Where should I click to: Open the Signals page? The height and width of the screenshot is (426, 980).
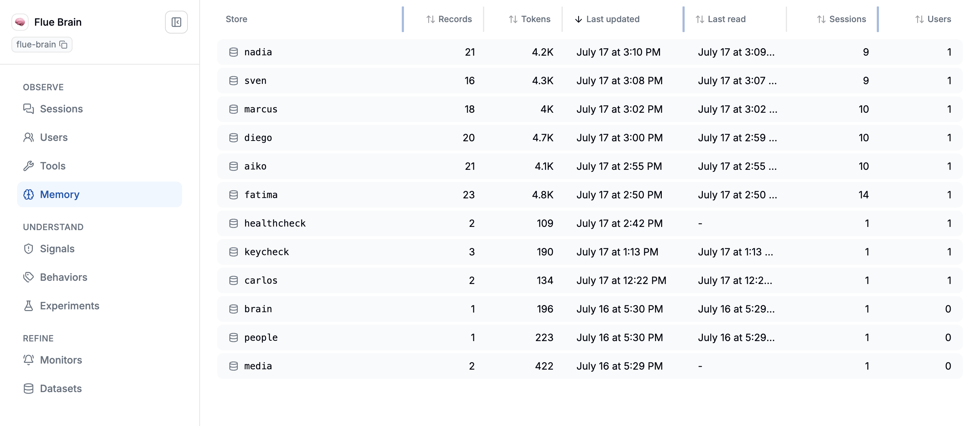pyautogui.click(x=100, y=249)
